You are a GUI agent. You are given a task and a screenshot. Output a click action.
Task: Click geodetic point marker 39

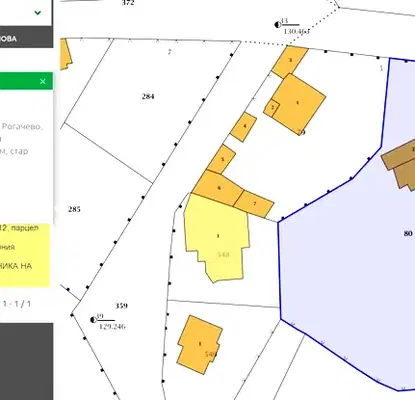click(x=93, y=320)
